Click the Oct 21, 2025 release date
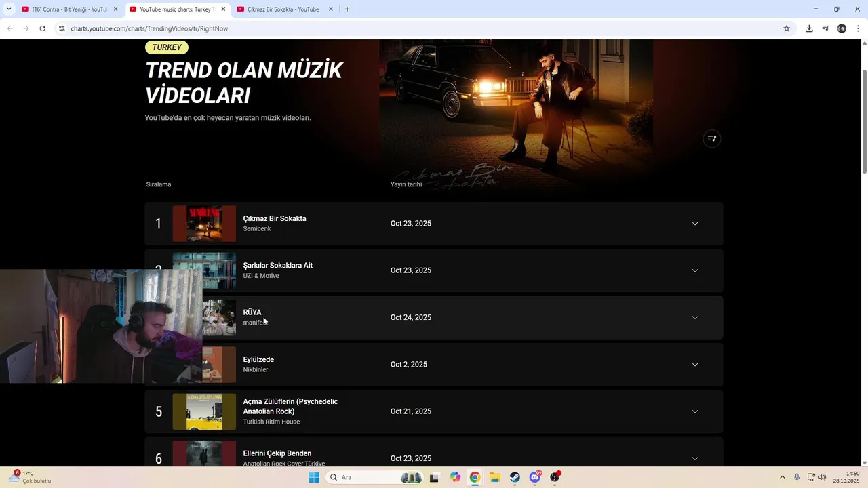 [x=411, y=411]
